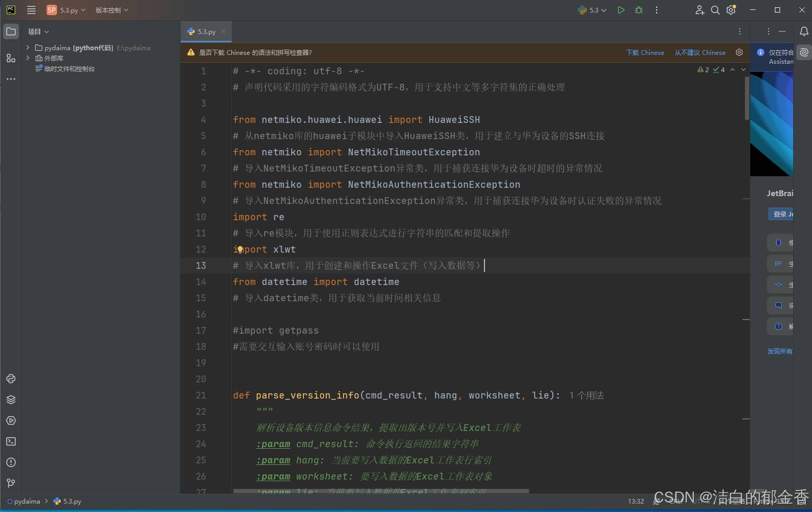Click line number 21 in the gutter
This screenshot has height=512, width=812.
[x=201, y=395]
